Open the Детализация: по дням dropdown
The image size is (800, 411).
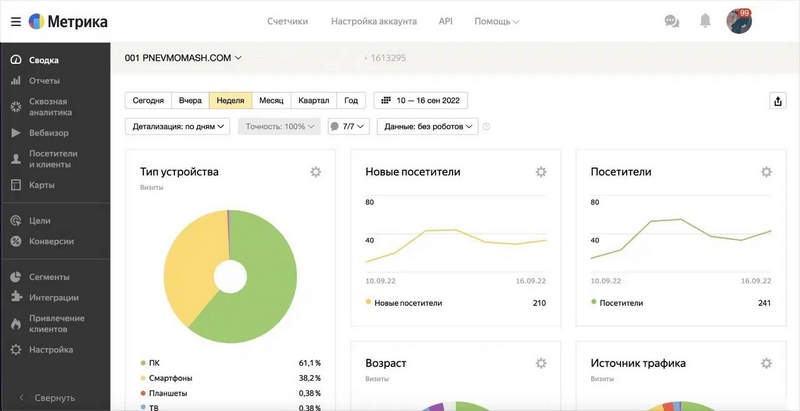pyautogui.click(x=178, y=126)
